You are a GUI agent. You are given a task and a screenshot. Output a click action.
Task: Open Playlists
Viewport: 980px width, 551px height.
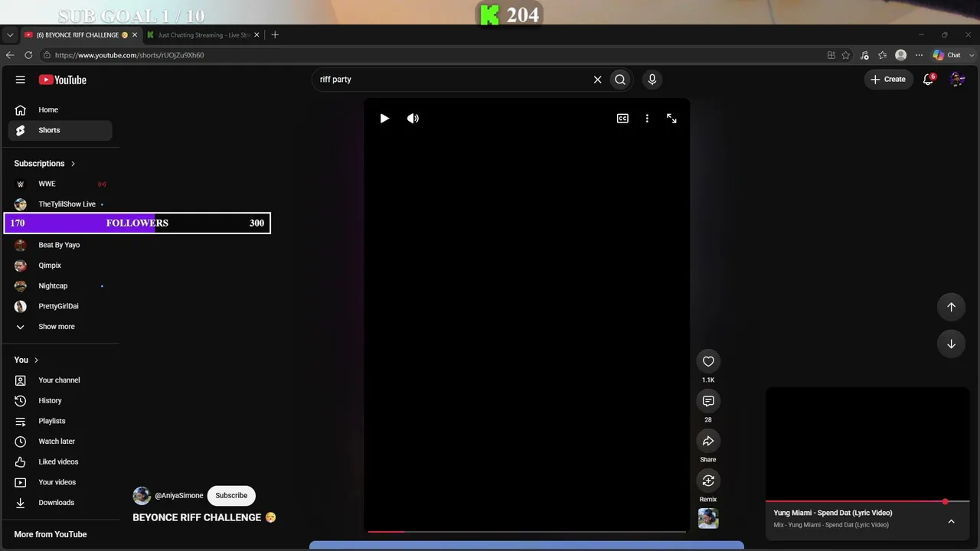pos(60,421)
